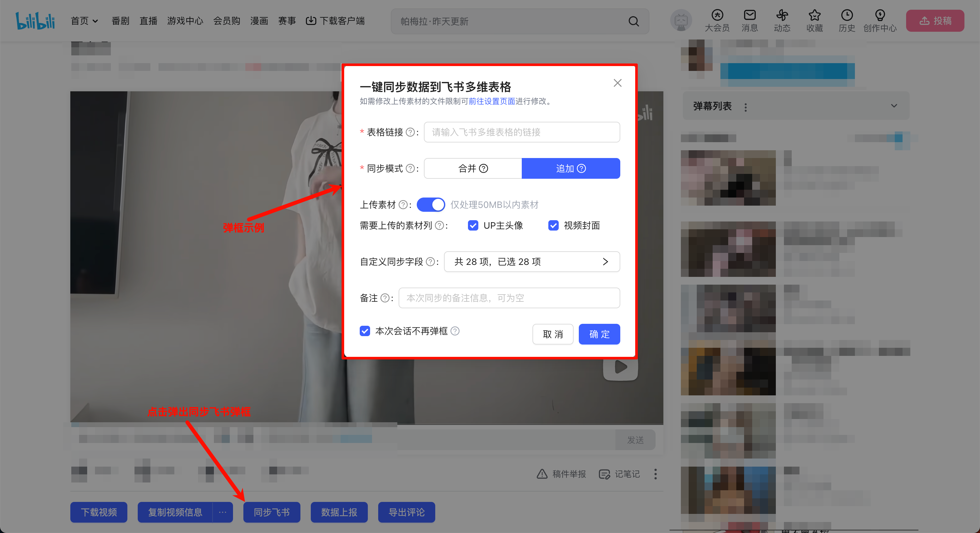Click the 稿件举报 report icon
The image size is (980, 533).
click(x=542, y=474)
